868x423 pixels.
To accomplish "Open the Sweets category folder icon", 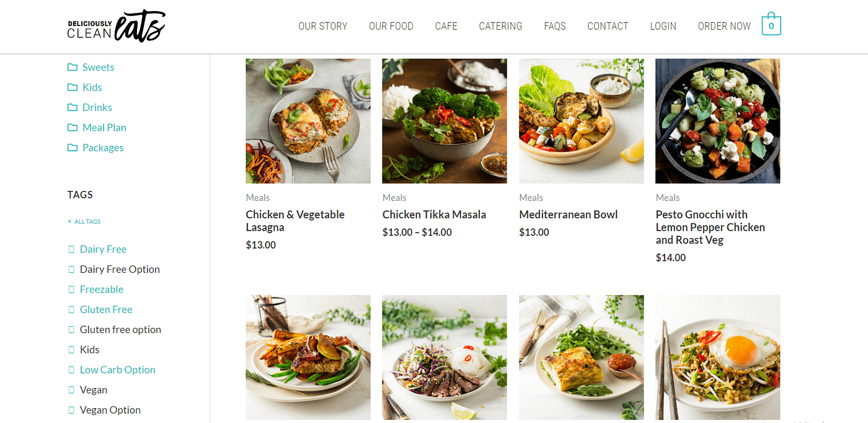I will 73,67.
